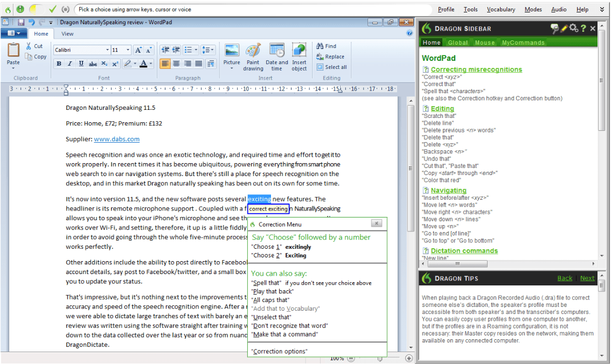Click the DragonBar recognition mode indicator icon

[x=66, y=9]
